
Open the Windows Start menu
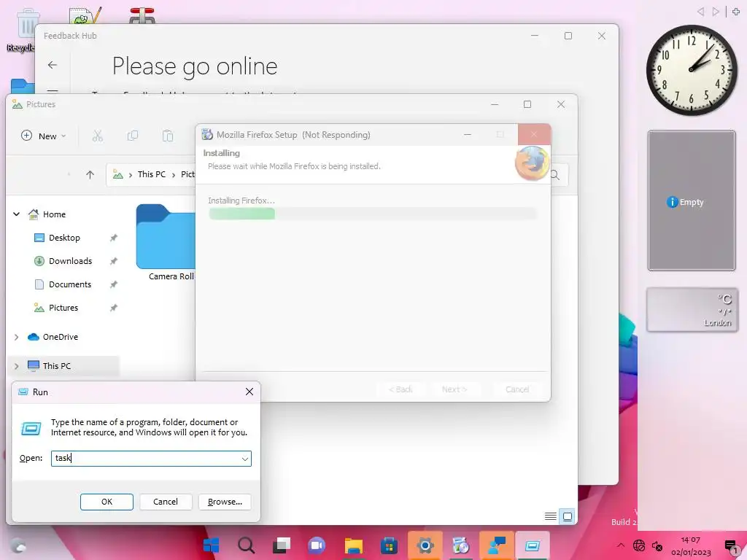211,545
